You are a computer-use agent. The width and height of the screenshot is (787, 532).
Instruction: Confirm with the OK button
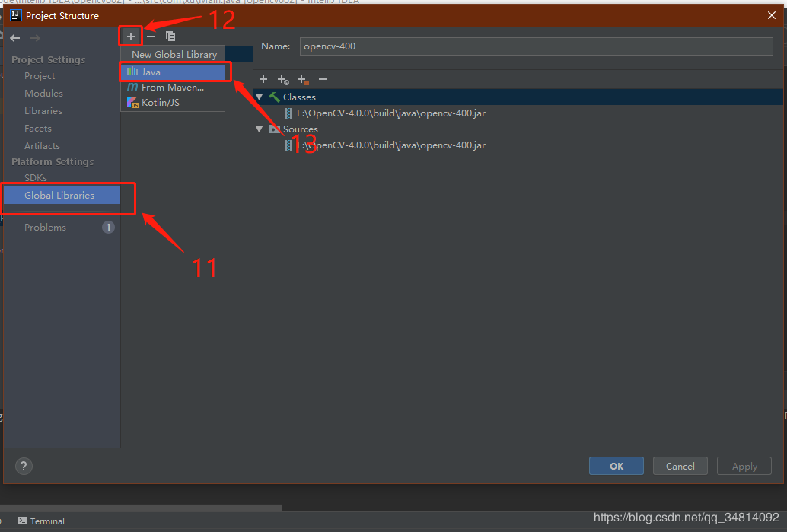pyautogui.click(x=617, y=466)
